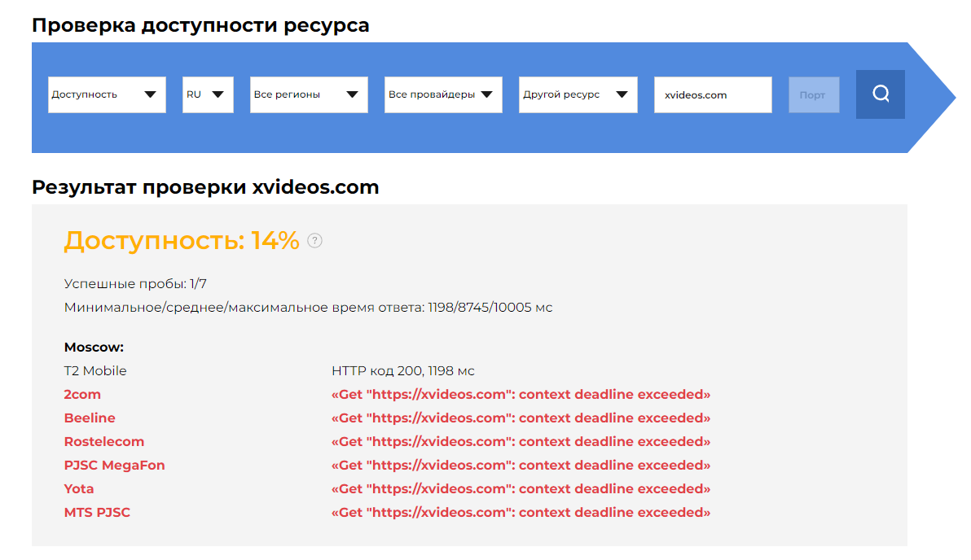Screen dimensions: 971x560
Task: Expand the RU country dropdown
Action: point(208,94)
